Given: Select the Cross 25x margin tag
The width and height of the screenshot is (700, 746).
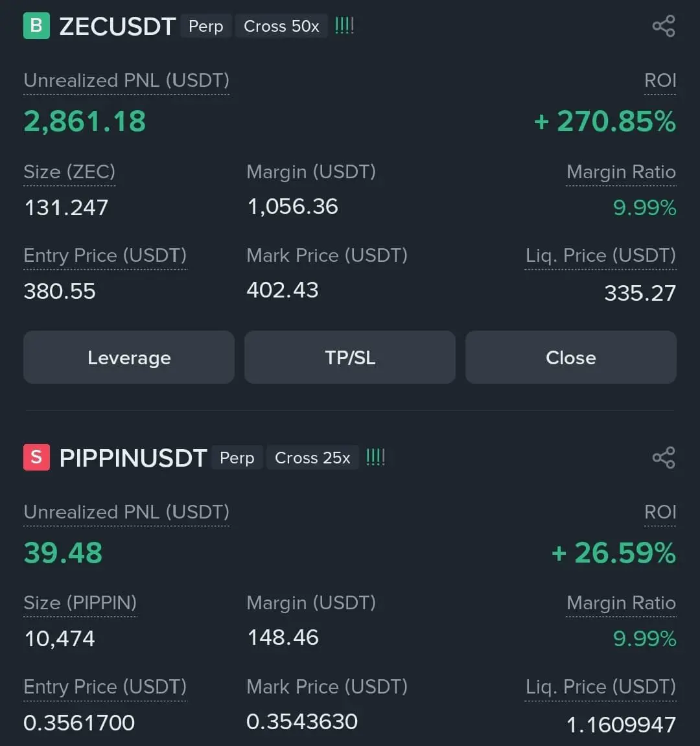Looking at the screenshot, I should point(312,458).
